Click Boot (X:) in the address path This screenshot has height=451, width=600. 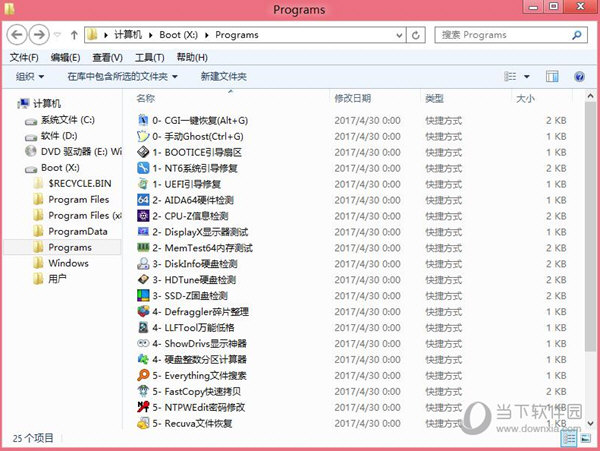click(x=178, y=35)
